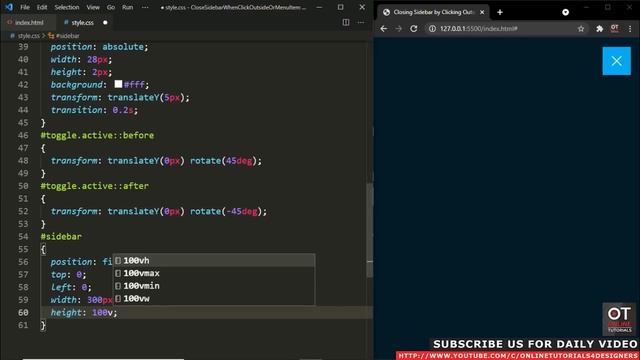Image resolution: width=640 pixels, height=360 pixels.
Task: Click the #toggle.active::before selector text
Action: 97,135
